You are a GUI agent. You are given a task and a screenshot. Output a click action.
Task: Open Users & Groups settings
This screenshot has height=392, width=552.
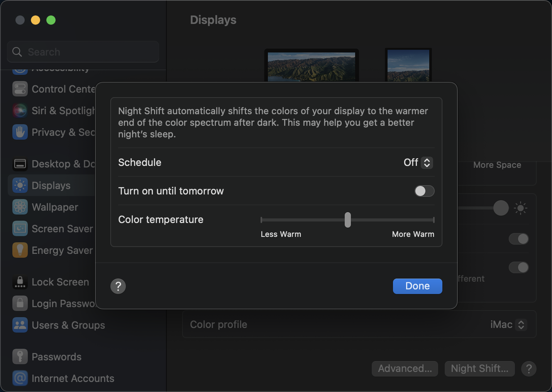pyautogui.click(x=68, y=325)
